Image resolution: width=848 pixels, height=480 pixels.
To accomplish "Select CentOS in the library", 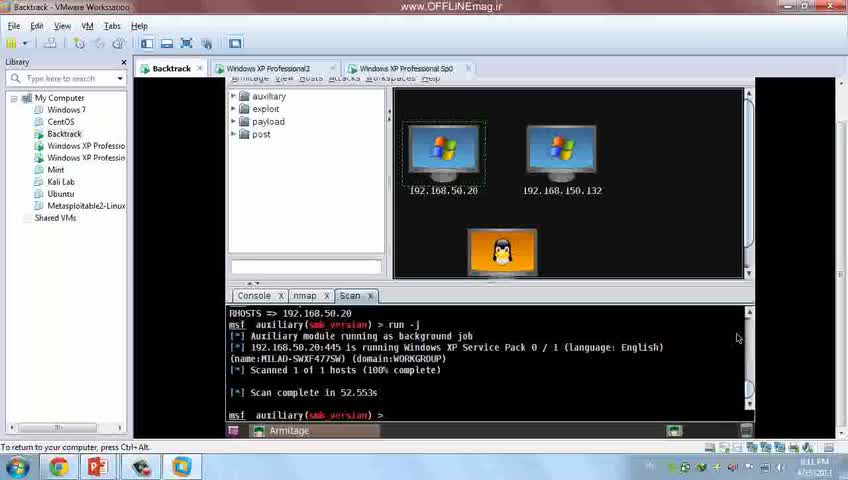I will [x=61, y=122].
